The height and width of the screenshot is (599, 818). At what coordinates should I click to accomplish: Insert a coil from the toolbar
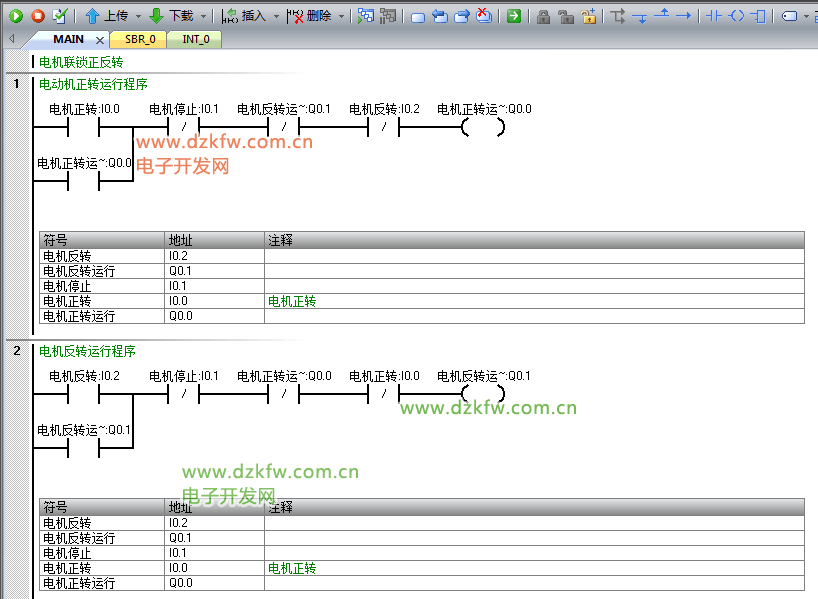[x=736, y=16]
